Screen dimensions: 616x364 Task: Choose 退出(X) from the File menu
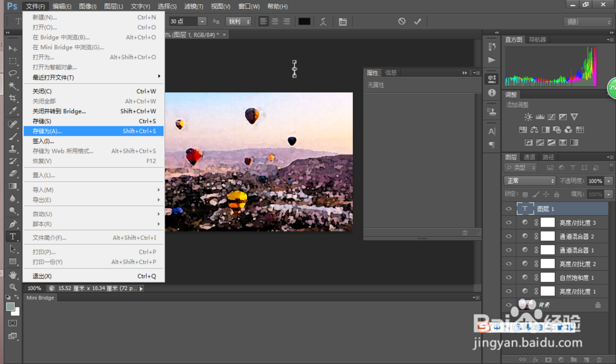[42, 277]
